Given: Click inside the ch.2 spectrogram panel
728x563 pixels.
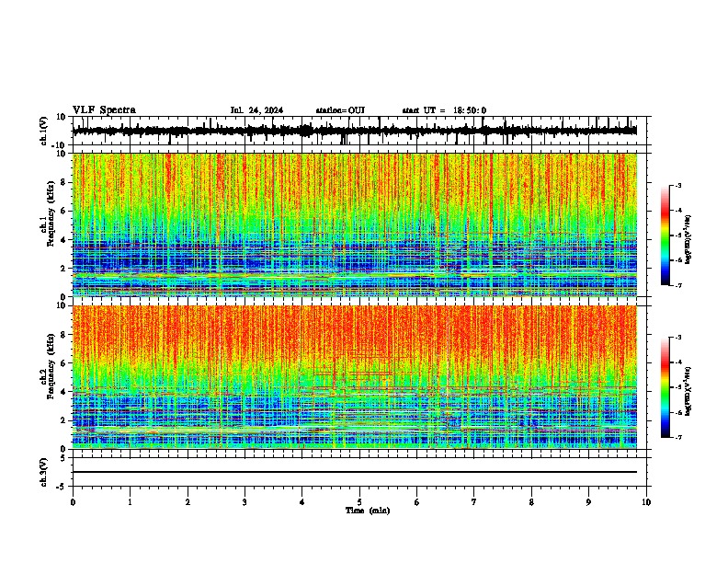Looking at the screenshot, I should 355,377.
